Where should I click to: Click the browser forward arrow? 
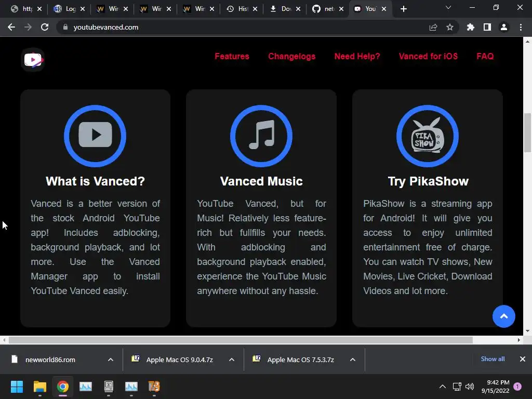click(28, 27)
